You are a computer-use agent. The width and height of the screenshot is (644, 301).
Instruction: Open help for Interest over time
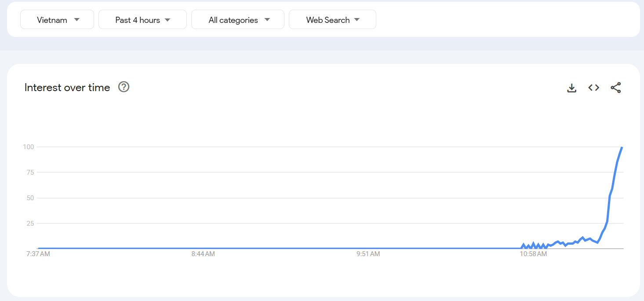(124, 87)
